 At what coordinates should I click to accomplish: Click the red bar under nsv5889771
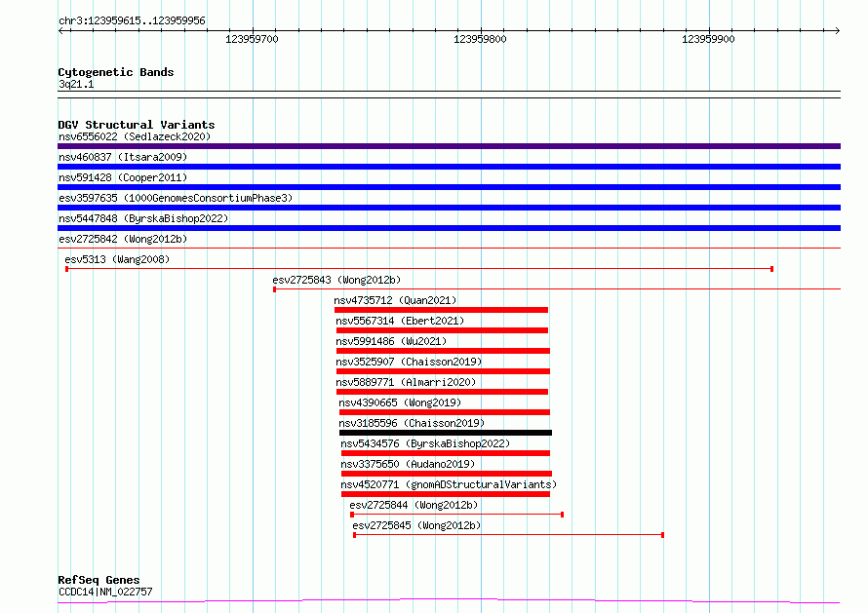(443, 392)
